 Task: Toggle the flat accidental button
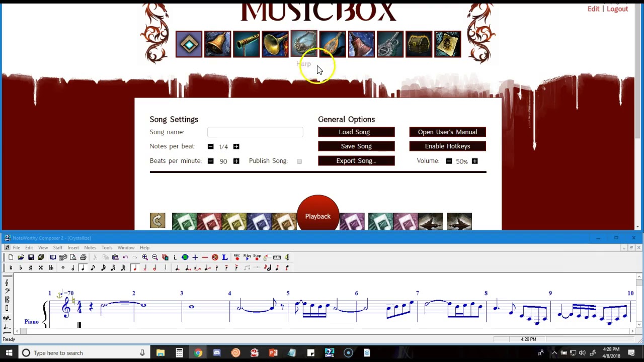tap(21, 268)
